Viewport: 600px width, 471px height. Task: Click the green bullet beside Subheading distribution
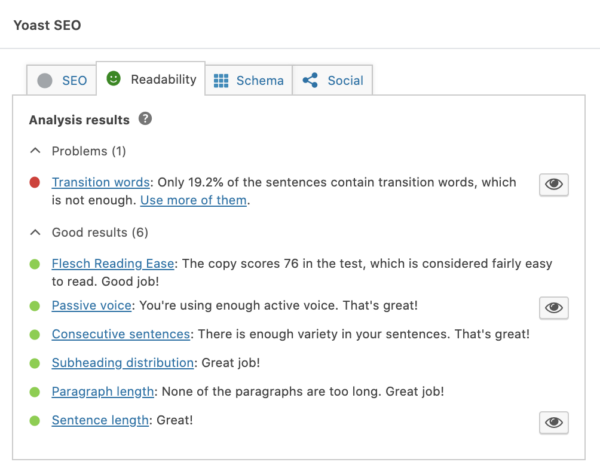pyautogui.click(x=35, y=364)
